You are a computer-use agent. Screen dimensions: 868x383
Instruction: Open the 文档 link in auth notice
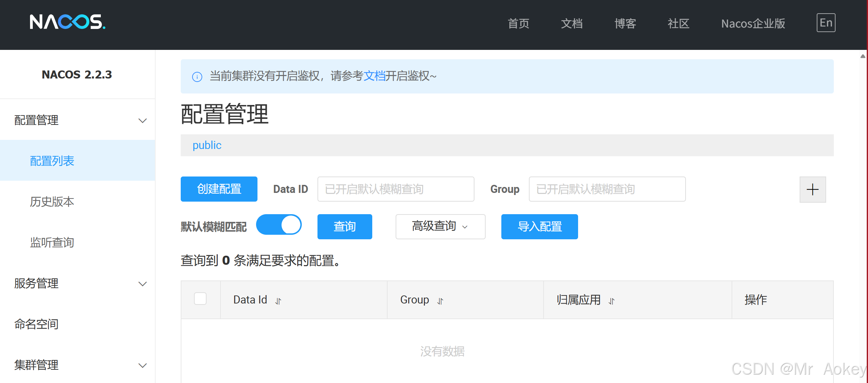[x=374, y=76]
